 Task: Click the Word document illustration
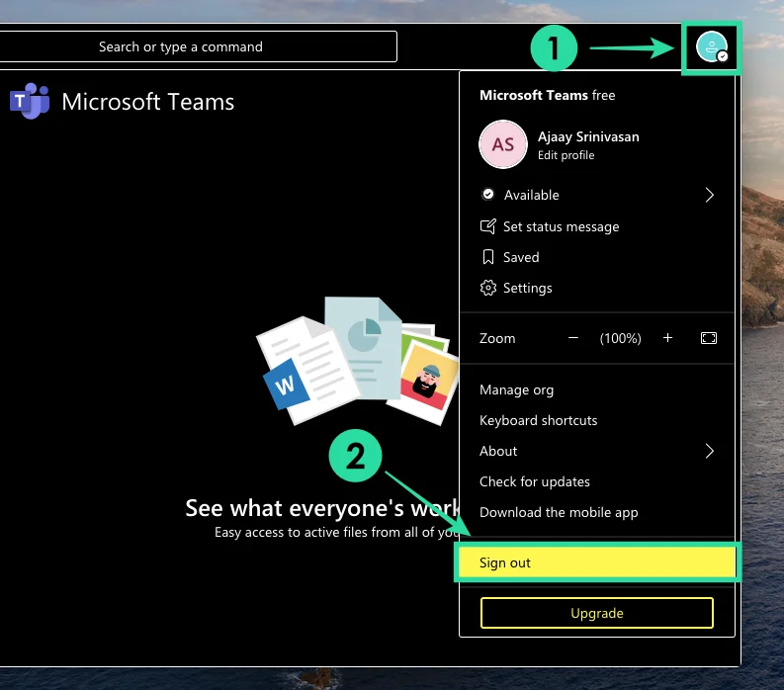click(307, 371)
